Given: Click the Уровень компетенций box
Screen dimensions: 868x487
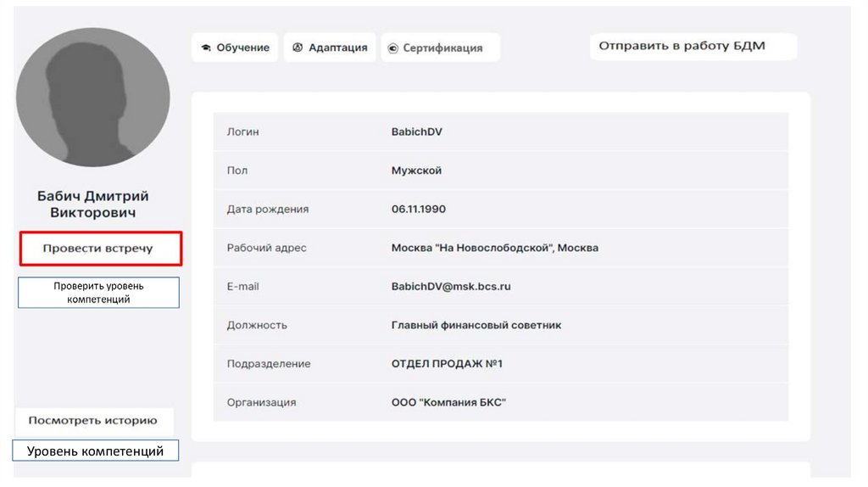Looking at the screenshot, I should coord(95,451).
